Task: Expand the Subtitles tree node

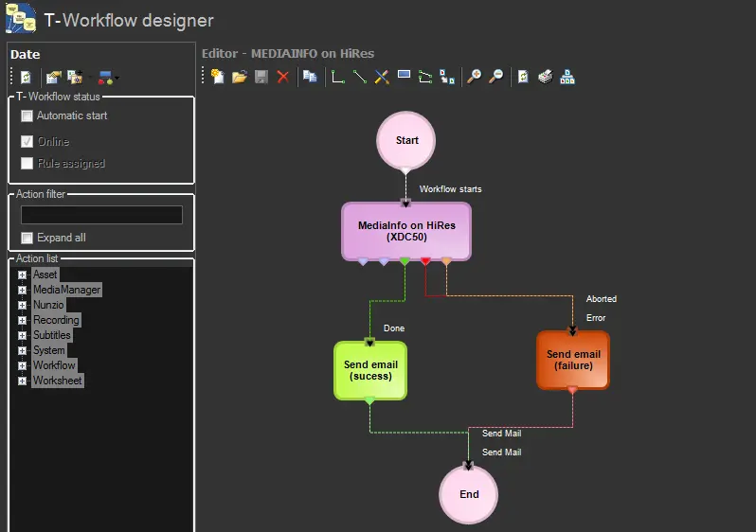Action: (x=22, y=335)
